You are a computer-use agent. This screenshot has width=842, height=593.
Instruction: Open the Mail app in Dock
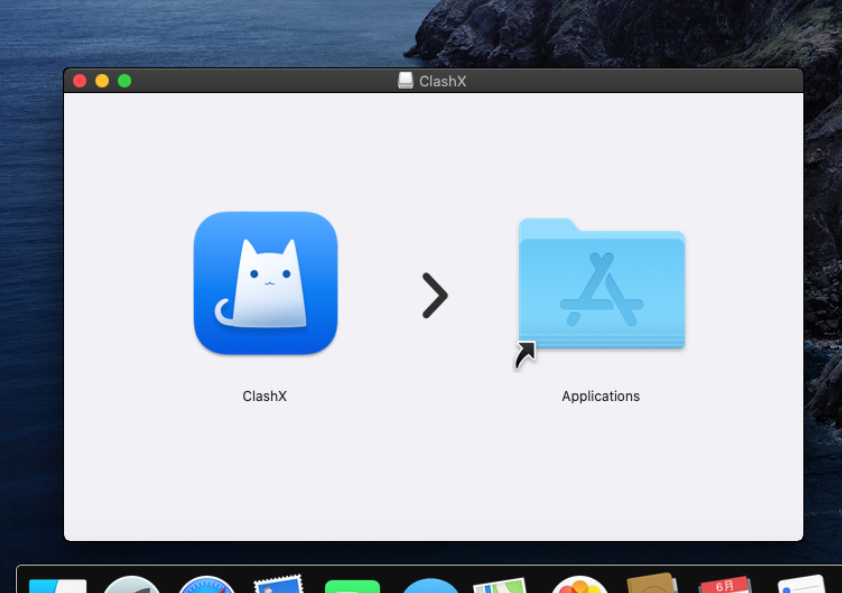pos(279,584)
